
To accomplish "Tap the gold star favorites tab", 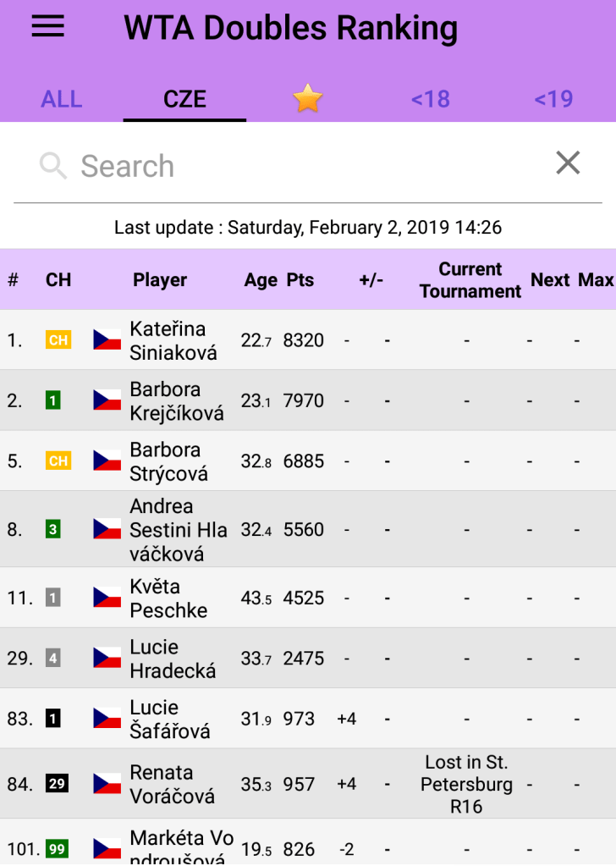I will [308, 99].
